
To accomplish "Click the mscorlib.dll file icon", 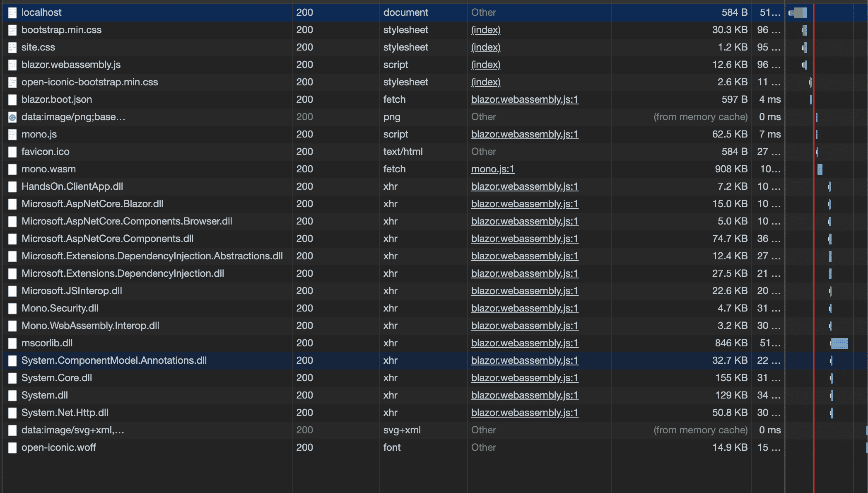I will coord(12,343).
